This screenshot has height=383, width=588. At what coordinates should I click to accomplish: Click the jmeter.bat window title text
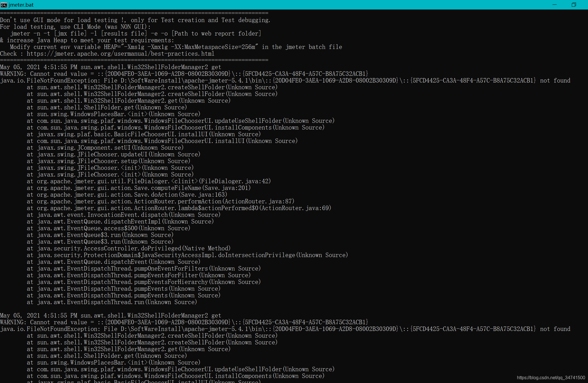pyautogui.click(x=21, y=5)
